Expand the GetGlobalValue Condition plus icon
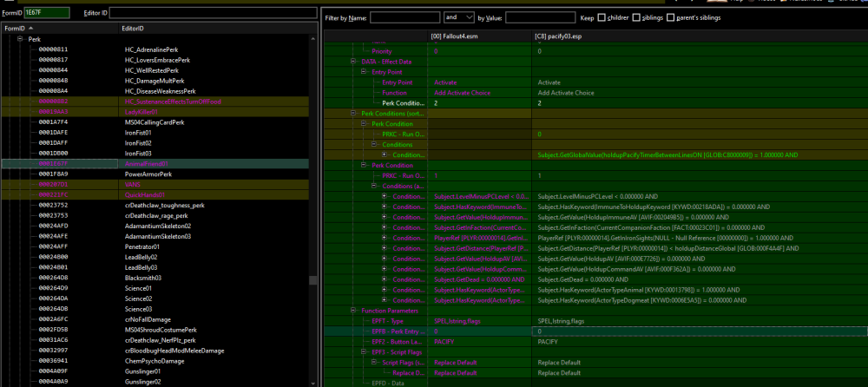Viewport: 868px width, 387px height. click(385, 155)
